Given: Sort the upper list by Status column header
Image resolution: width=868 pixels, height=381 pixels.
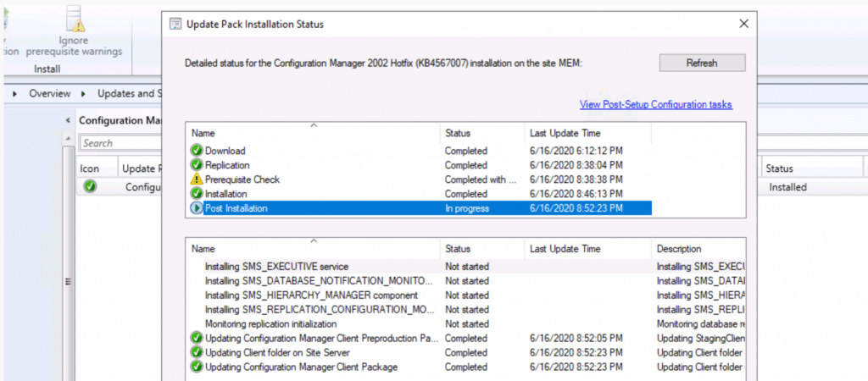Looking at the screenshot, I should (x=481, y=133).
